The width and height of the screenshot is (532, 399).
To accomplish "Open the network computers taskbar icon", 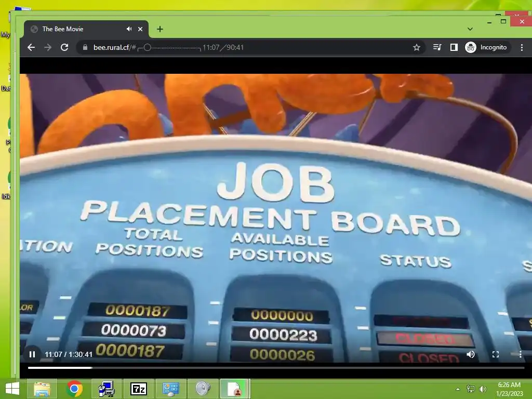I will pos(107,389).
